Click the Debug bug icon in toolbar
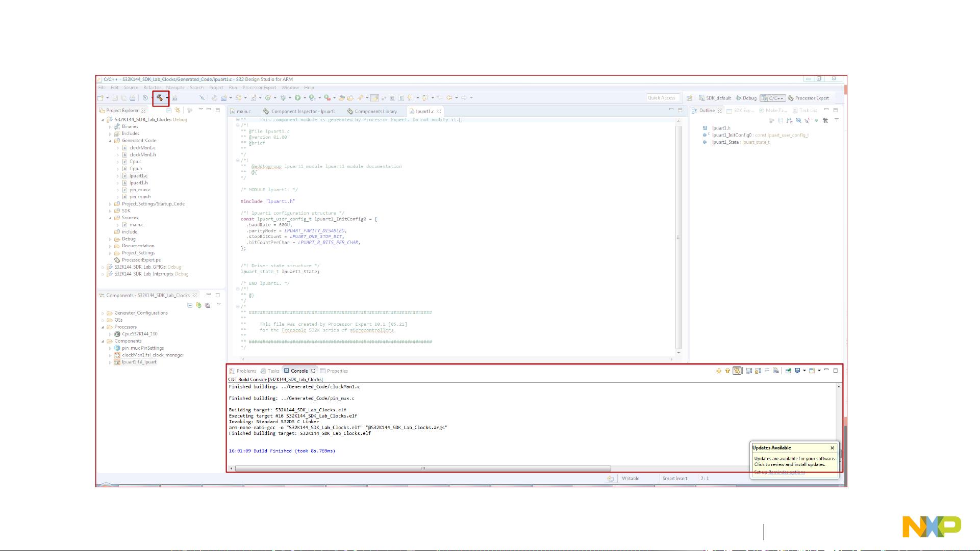Screen dimensions: 980x551 (283, 98)
